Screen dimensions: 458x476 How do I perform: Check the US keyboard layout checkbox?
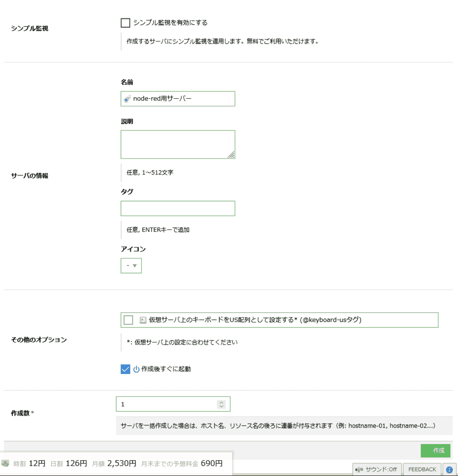128,320
